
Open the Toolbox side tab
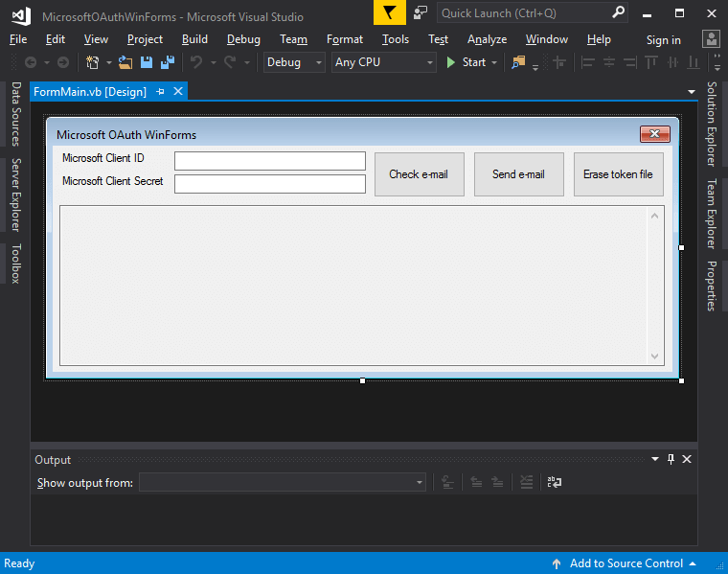click(15, 264)
